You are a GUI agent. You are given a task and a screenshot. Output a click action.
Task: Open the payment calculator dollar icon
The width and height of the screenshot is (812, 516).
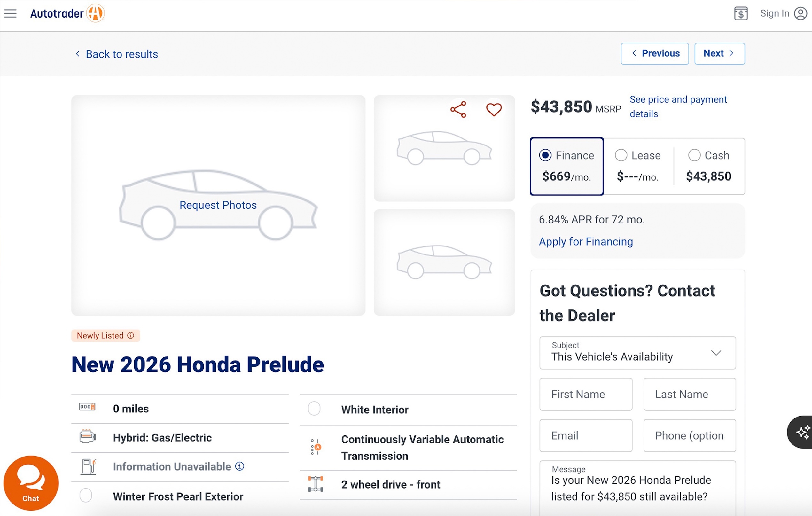(x=740, y=13)
